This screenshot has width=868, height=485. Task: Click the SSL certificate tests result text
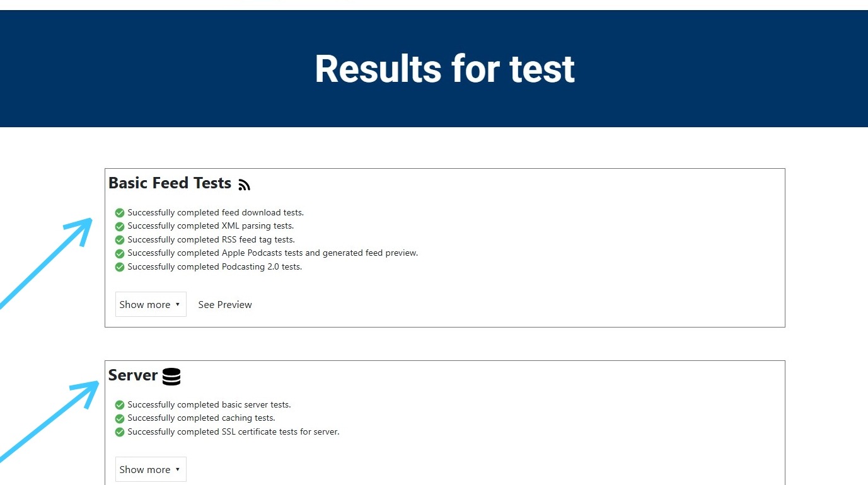coord(233,432)
